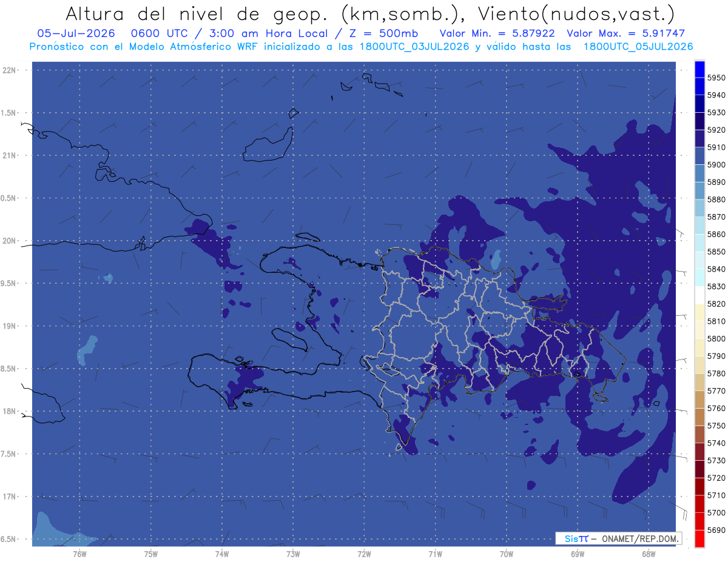Click the '19N' latitude axis label

pyautogui.click(x=9, y=326)
